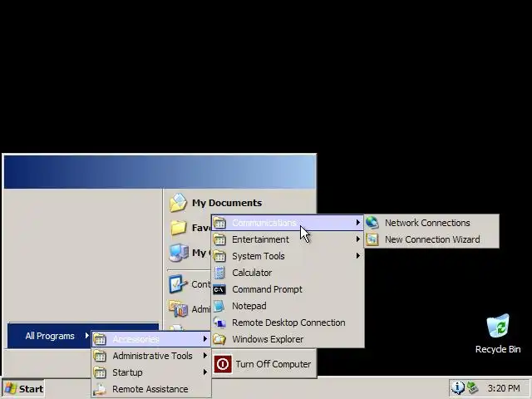This screenshot has width=532, height=399.
Task: Expand the System Tools submenu arrow
Action: [357, 256]
